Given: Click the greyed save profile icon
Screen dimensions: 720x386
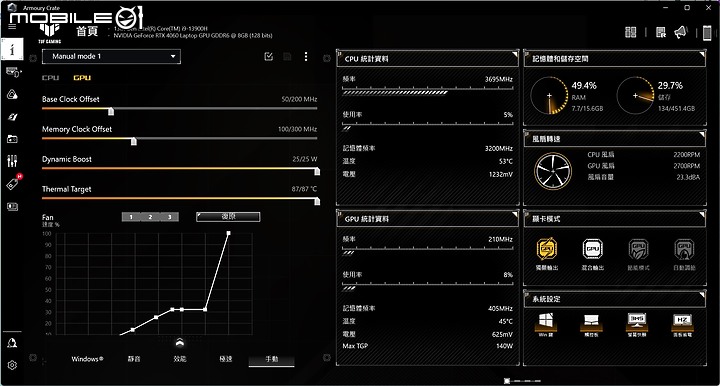Looking at the screenshot, I should pos(287,56).
